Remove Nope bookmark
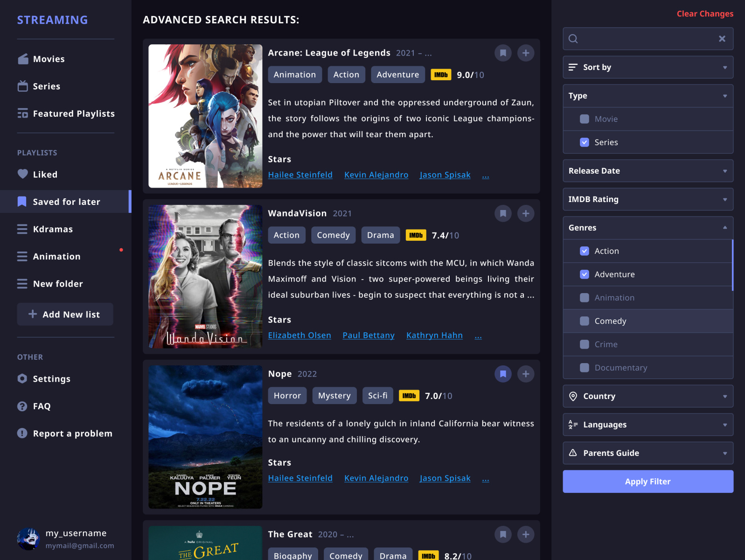The width and height of the screenshot is (745, 560). pyautogui.click(x=503, y=374)
